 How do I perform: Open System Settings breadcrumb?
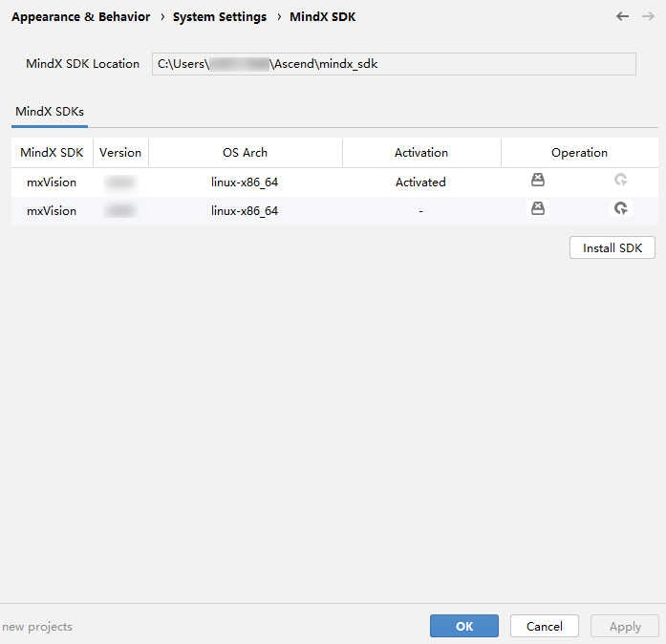click(x=220, y=17)
